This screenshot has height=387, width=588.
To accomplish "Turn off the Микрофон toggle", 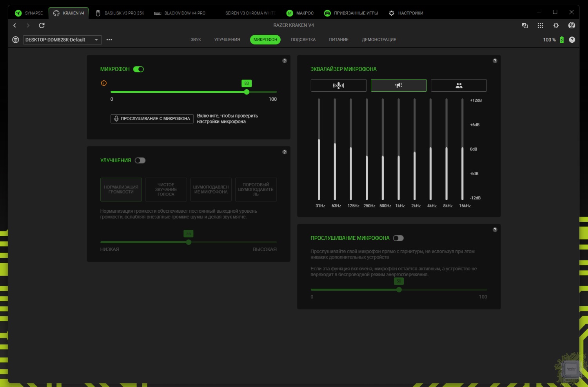I will (x=138, y=69).
